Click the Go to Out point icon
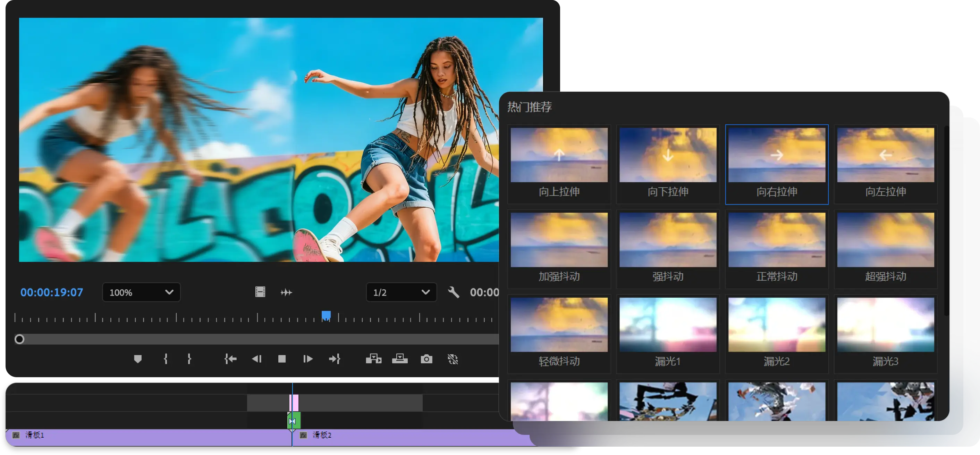Image resolution: width=980 pixels, height=455 pixels. (335, 359)
